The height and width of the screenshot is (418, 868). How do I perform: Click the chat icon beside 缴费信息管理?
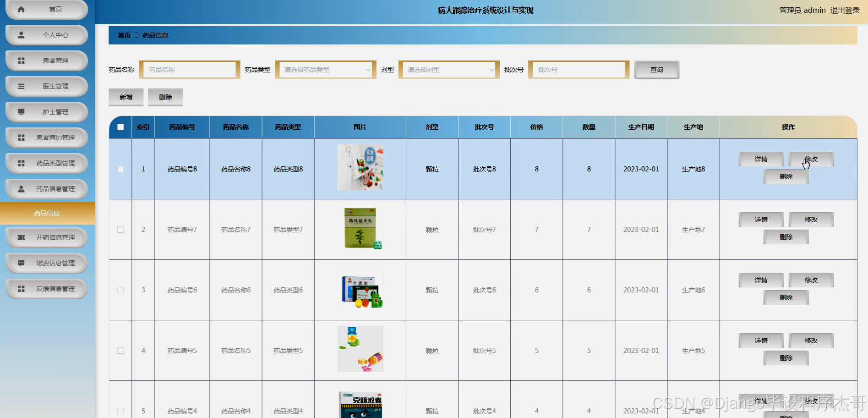tap(21, 263)
